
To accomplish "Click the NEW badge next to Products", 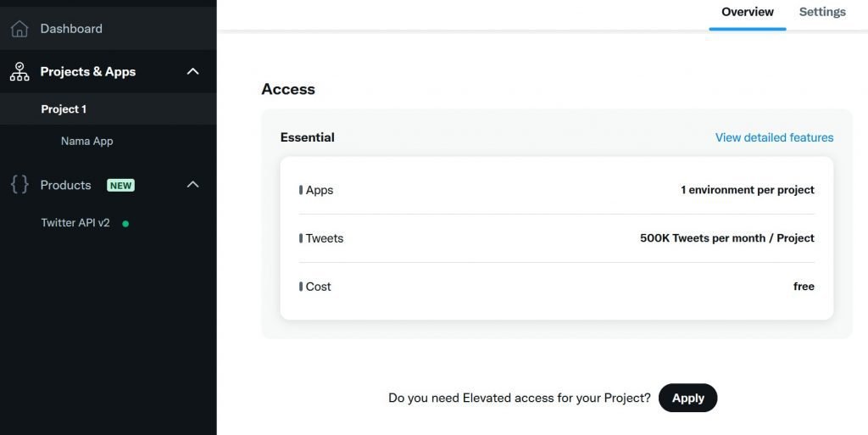I will pos(120,186).
